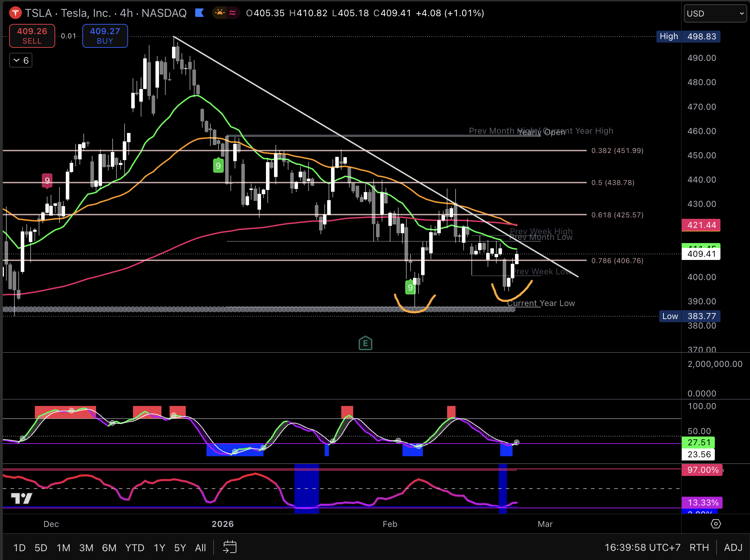Image resolution: width=750 pixels, height=560 pixels.
Task: Click the green 9 signal badge near February low
Action: (x=410, y=287)
